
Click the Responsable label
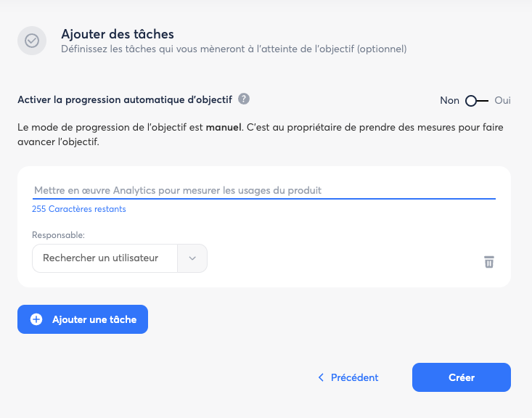coord(59,235)
